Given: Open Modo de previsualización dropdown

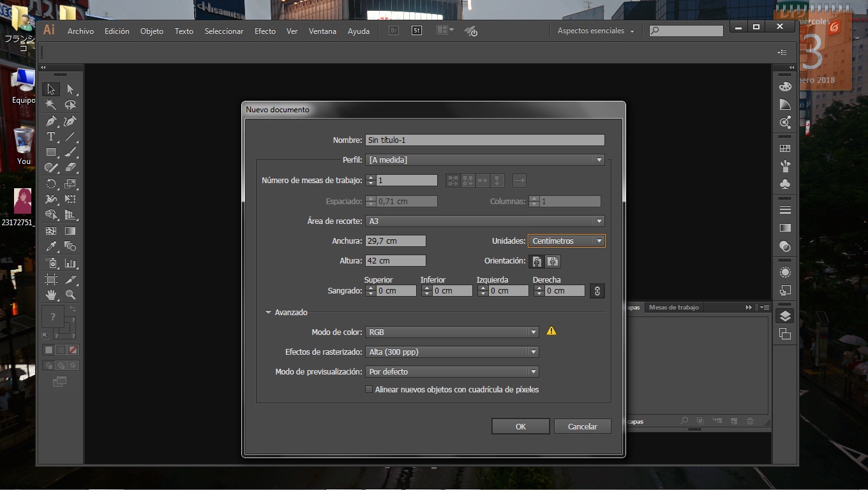Looking at the screenshot, I should (452, 372).
